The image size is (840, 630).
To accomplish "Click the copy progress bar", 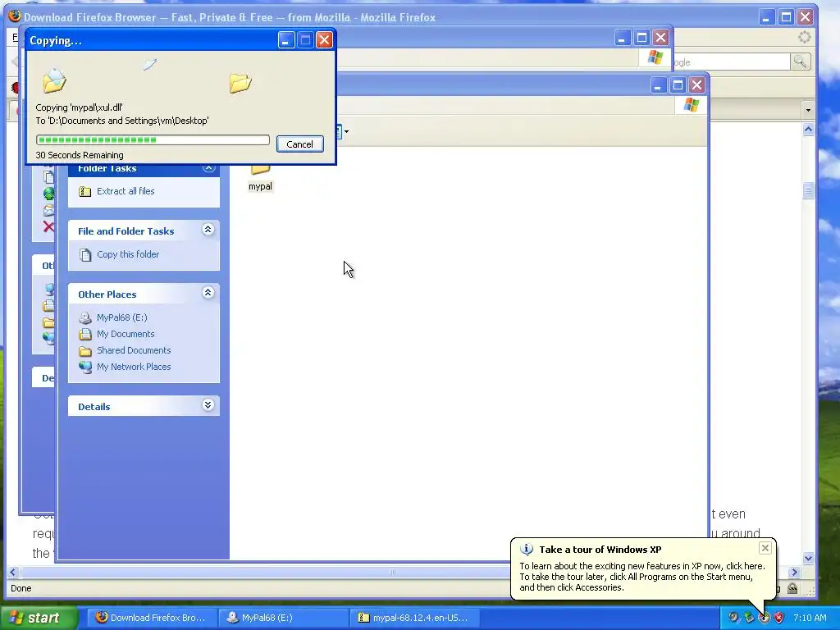I will click(x=153, y=139).
